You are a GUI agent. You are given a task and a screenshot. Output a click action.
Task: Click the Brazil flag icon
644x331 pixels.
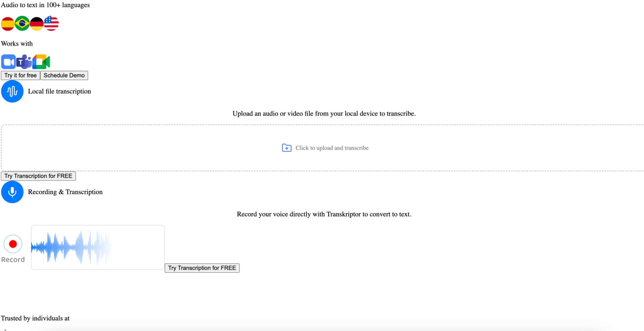(22, 23)
